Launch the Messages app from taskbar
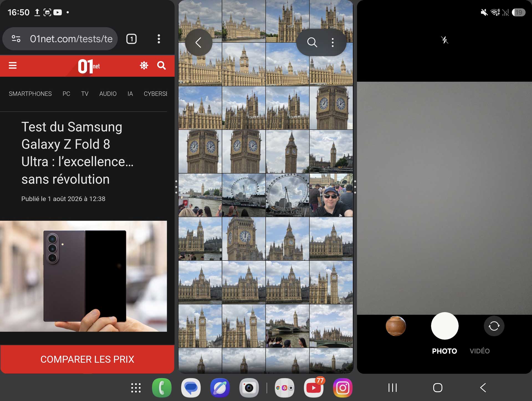 tap(191, 388)
